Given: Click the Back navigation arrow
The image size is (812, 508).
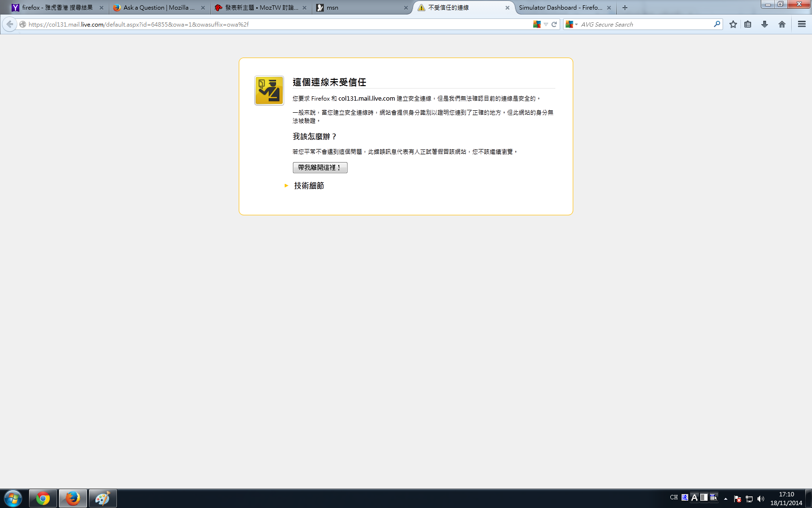Looking at the screenshot, I should point(10,24).
